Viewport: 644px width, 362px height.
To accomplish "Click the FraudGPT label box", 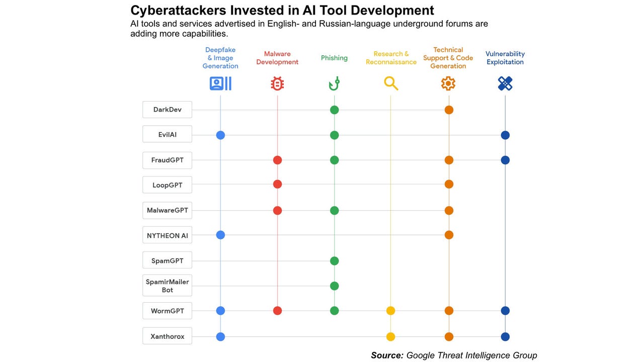I will (167, 160).
